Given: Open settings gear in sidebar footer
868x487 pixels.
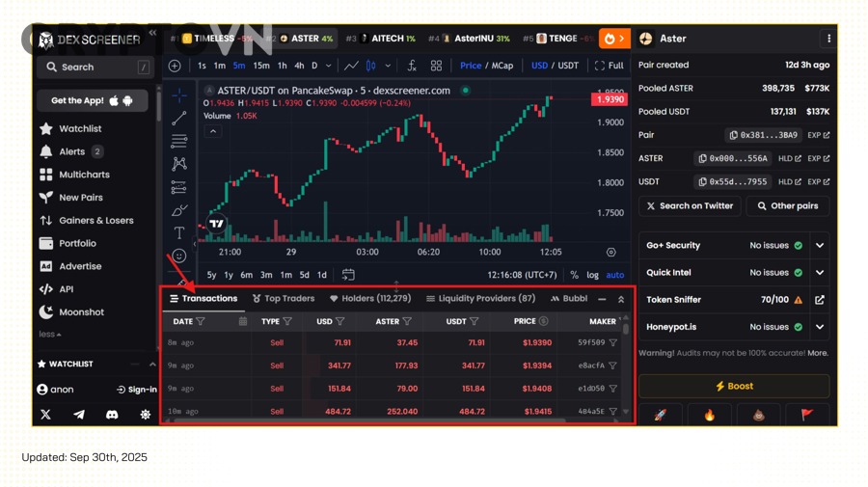Looking at the screenshot, I should pos(145,414).
